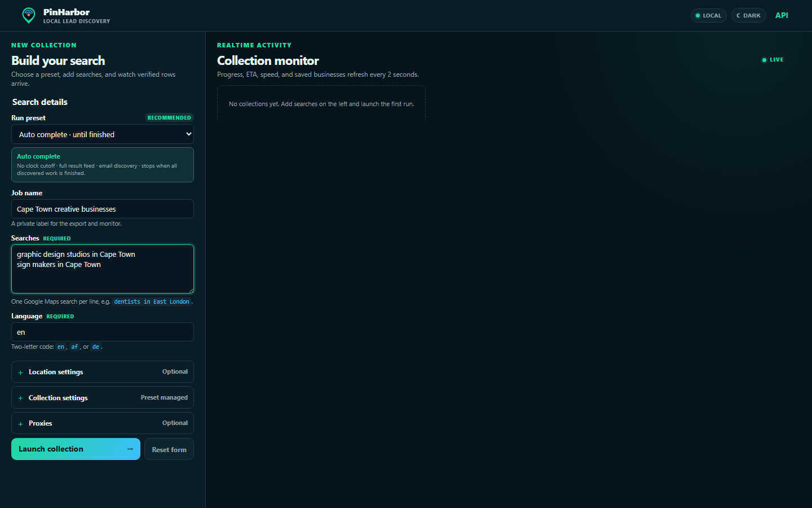Expand the Location settings section
The width and height of the screenshot is (812, 508).
103,372
